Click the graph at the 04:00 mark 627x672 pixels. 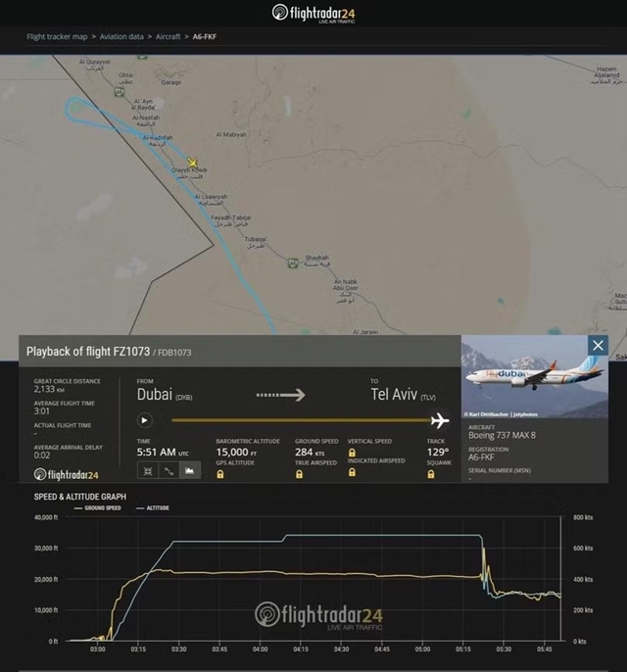[261, 648]
